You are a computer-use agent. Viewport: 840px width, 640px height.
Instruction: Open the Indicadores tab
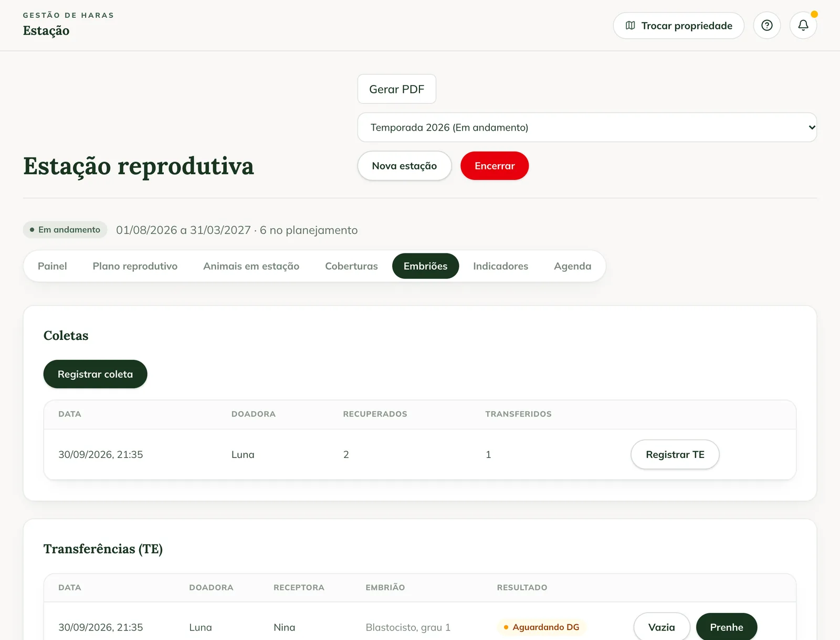coord(500,266)
